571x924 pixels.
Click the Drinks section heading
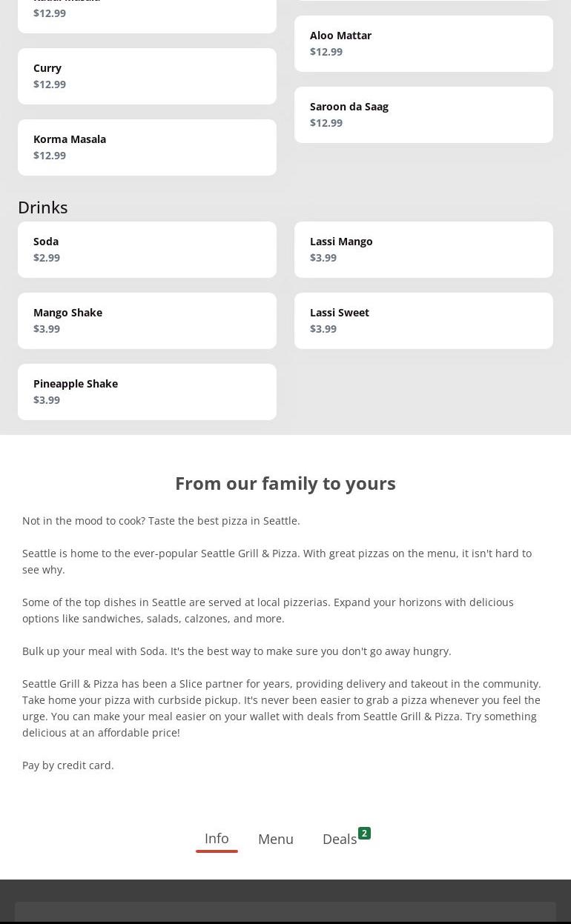tap(43, 207)
